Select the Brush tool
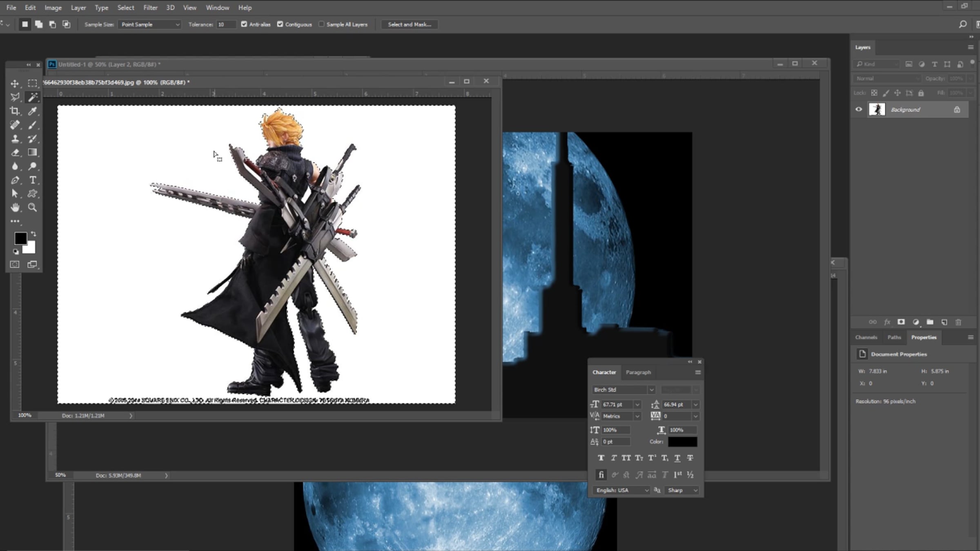 click(x=32, y=125)
